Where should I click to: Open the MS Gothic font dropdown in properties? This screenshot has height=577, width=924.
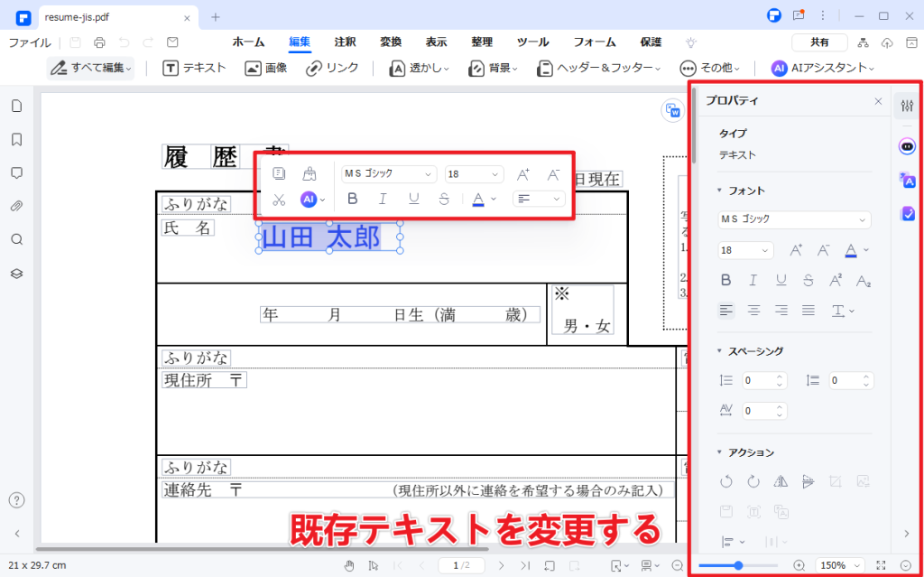[794, 219]
